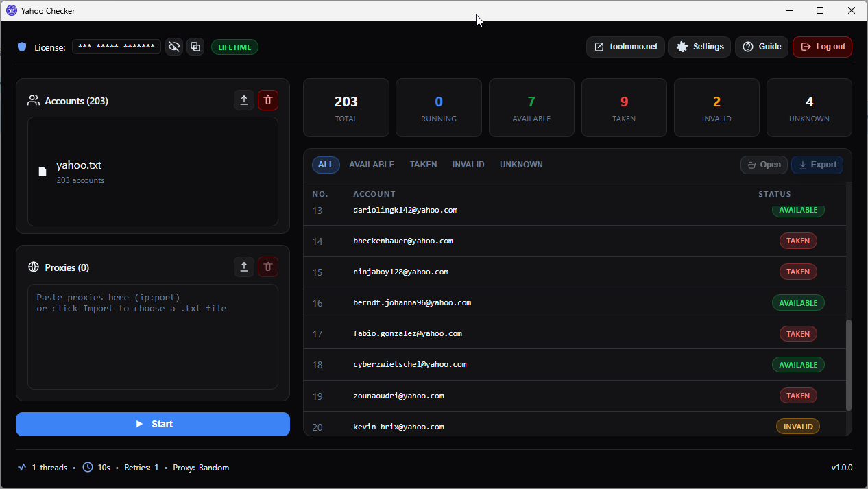Click the yahoo.txt file icon
This screenshot has height=489, width=868.
(x=43, y=171)
